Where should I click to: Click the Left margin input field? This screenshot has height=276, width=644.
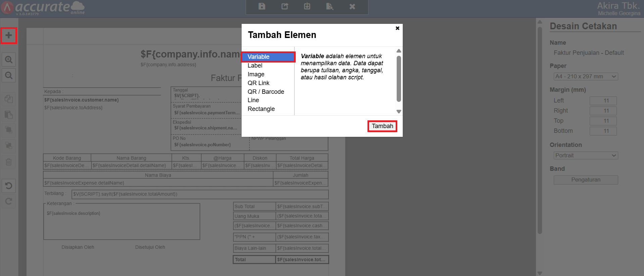click(603, 101)
